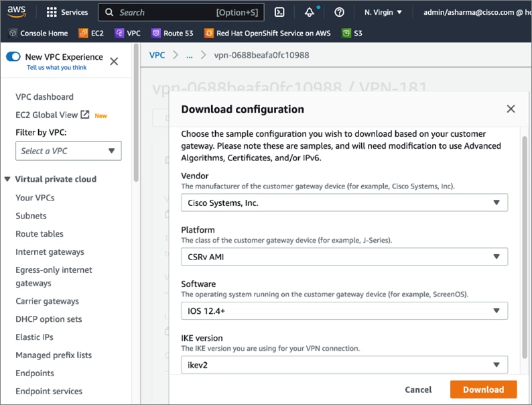Open the admin account menu
Image resolution: width=532 pixels, height=405 pixels.
[x=477, y=12]
